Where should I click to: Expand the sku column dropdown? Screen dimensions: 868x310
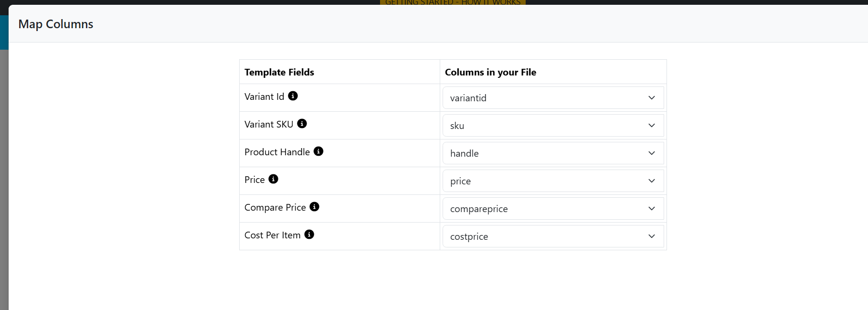553,126
